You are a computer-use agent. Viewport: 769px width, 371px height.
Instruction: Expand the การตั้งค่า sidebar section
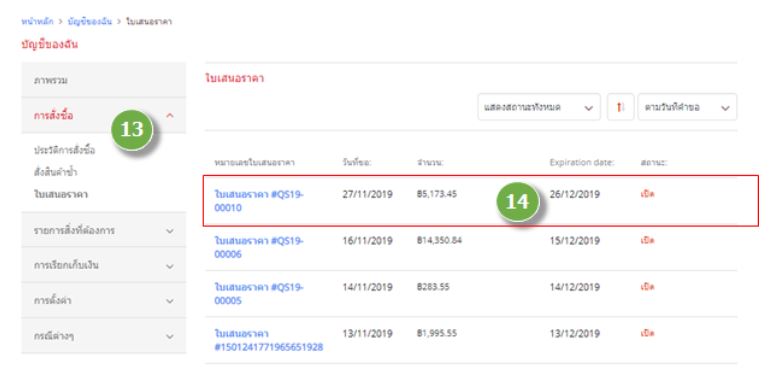coord(103,301)
